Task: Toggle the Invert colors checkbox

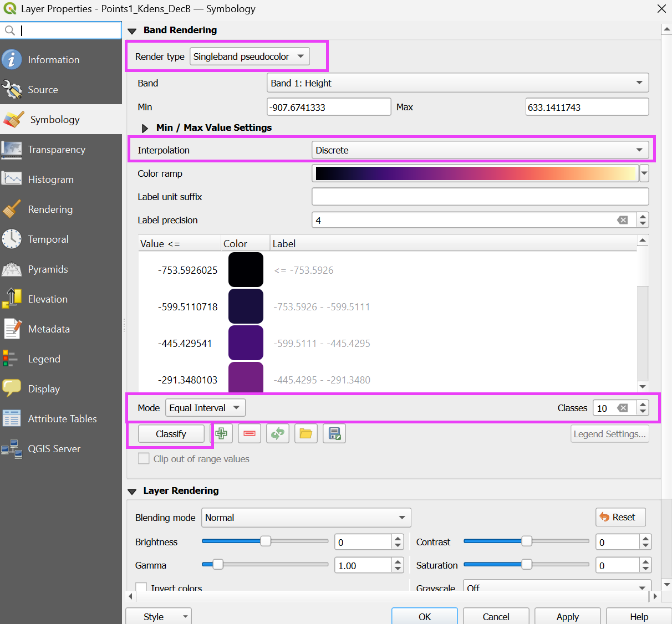Action: coord(142,587)
